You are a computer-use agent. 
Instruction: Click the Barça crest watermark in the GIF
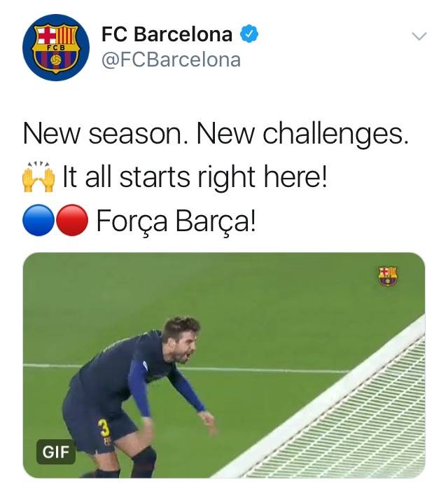pos(388,276)
